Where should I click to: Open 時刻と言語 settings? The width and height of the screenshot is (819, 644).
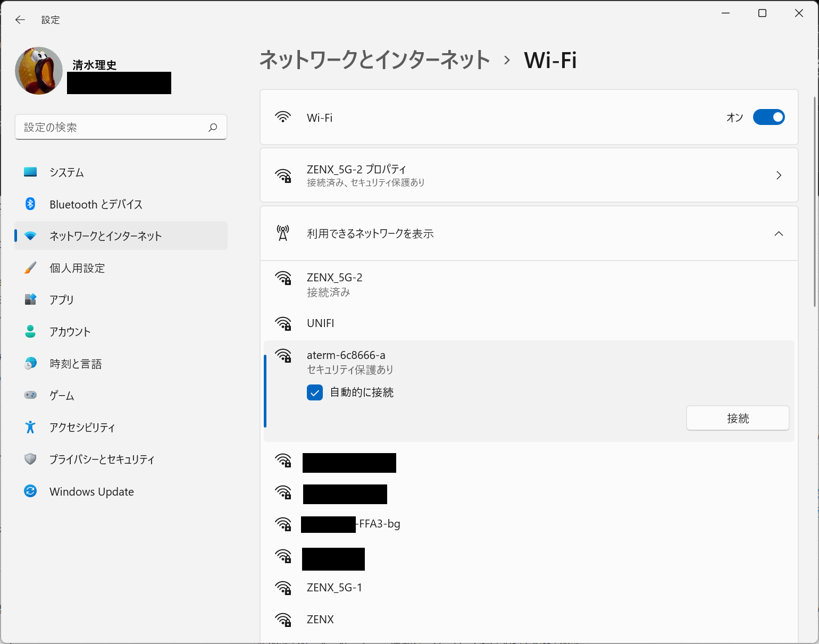pos(121,363)
